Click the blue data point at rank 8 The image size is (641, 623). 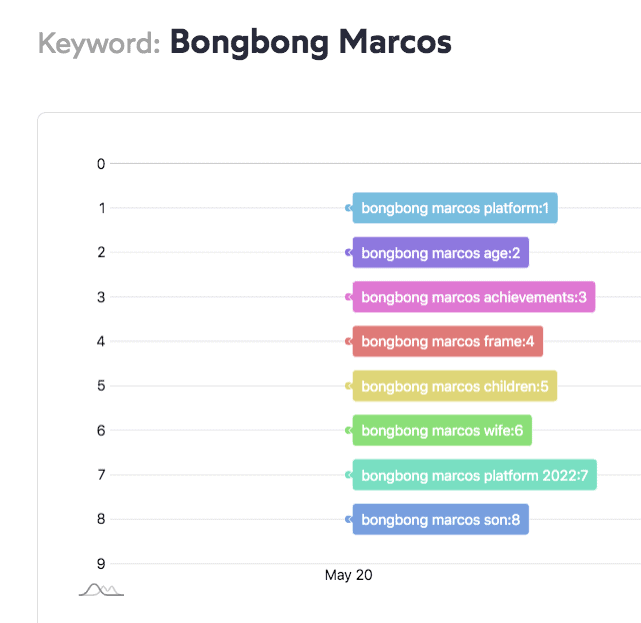click(x=348, y=520)
